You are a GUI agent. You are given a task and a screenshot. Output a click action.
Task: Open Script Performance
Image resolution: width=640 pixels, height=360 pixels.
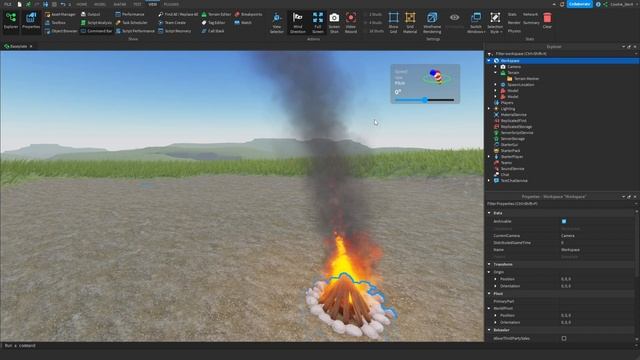point(135,31)
